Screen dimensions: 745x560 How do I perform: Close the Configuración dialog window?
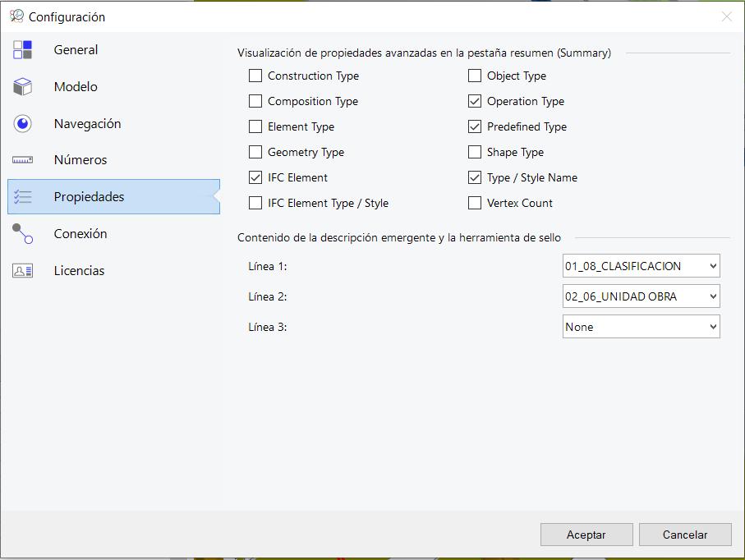point(726,17)
